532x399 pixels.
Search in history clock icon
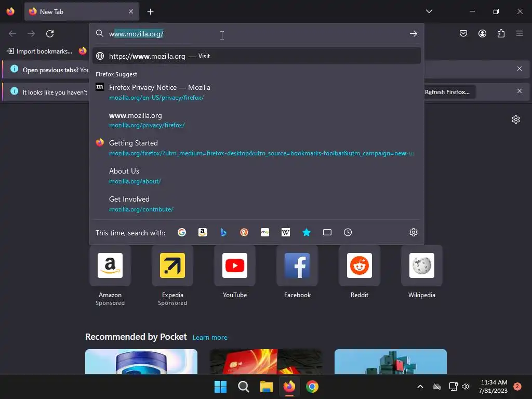pyautogui.click(x=348, y=232)
